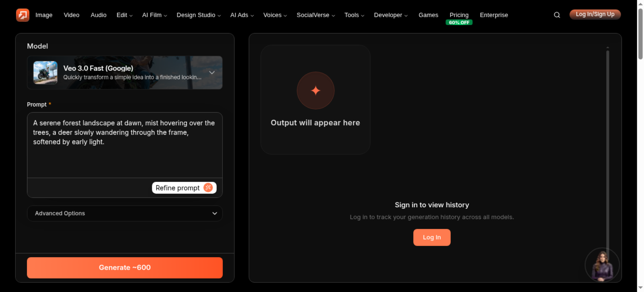Open the Developer dropdown menu
Viewport: 644px width, 292px height.
[391, 15]
